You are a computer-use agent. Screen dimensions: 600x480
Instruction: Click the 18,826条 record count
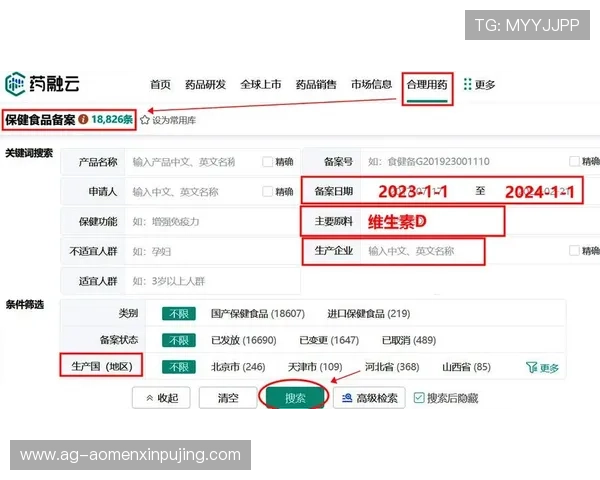pyautogui.click(x=112, y=119)
